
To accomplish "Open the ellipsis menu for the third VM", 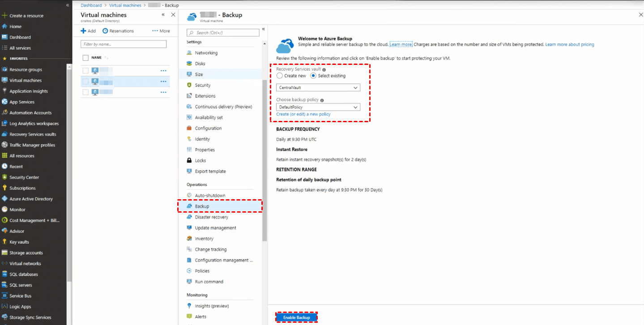I will [163, 92].
